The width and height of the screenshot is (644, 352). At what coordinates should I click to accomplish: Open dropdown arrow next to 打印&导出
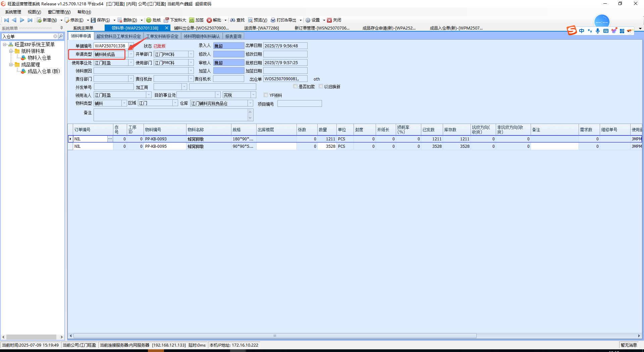coord(301,20)
